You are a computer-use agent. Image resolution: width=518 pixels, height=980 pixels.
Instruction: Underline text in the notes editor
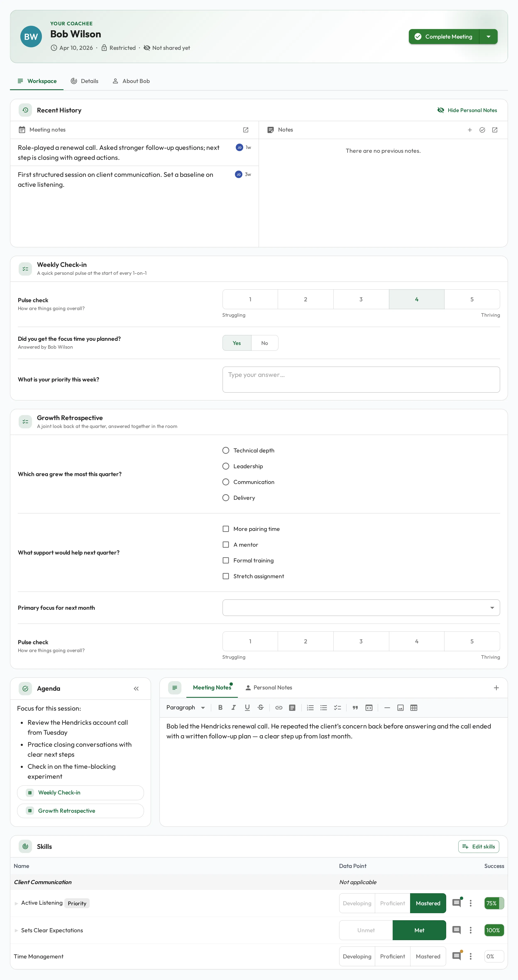[x=247, y=708]
